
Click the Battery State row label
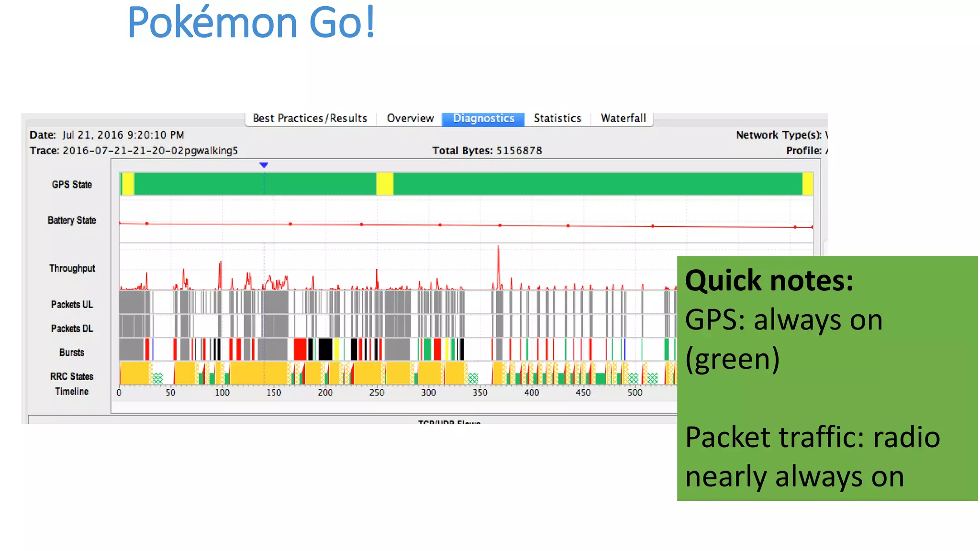coord(72,220)
